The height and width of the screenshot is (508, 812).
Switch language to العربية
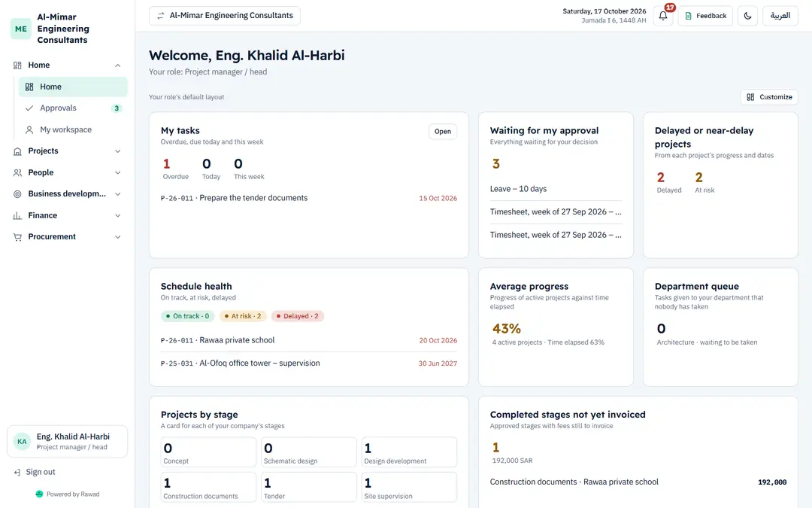point(780,16)
